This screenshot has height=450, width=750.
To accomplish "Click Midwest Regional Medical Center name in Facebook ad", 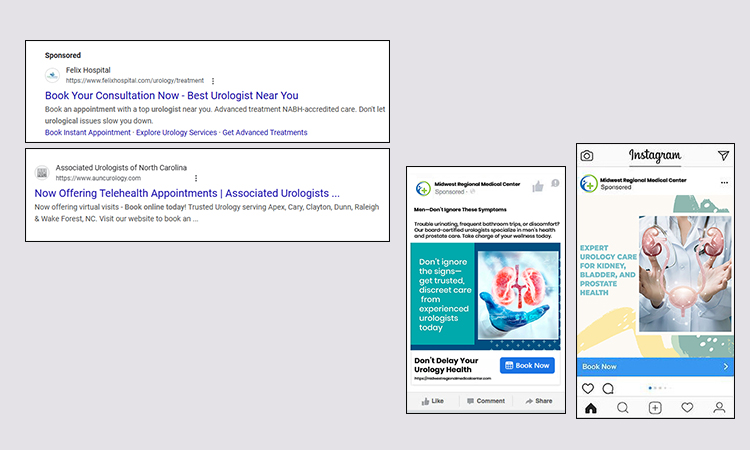I will pyautogui.click(x=477, y=184).
